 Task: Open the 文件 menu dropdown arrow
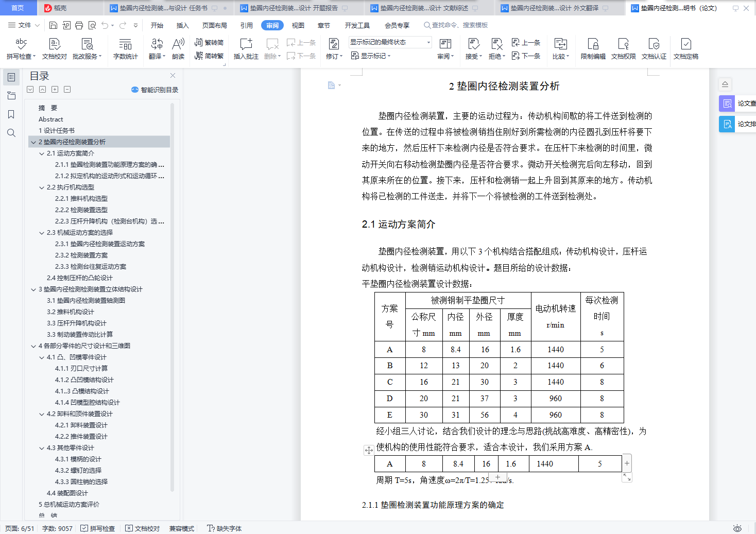coord(37,25)
